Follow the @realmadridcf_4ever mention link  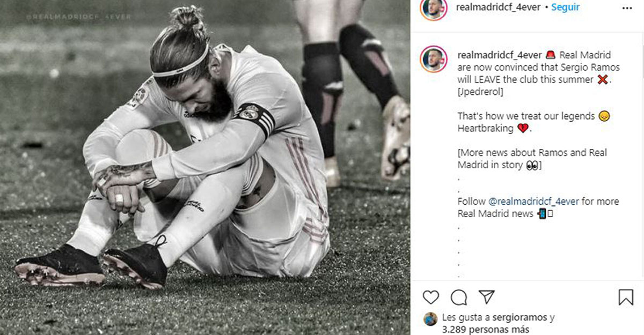click(533, 202)
